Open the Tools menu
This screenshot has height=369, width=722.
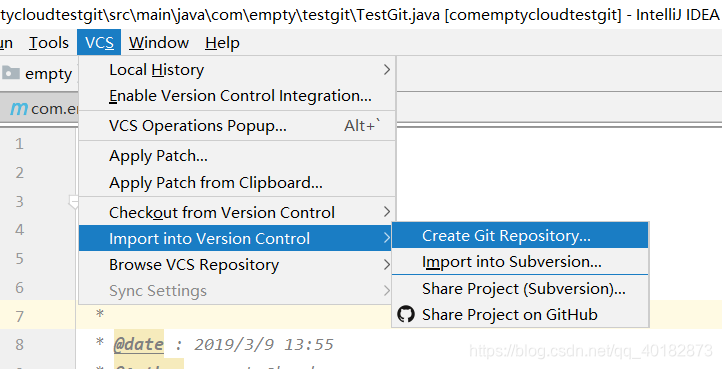point(49,43)
